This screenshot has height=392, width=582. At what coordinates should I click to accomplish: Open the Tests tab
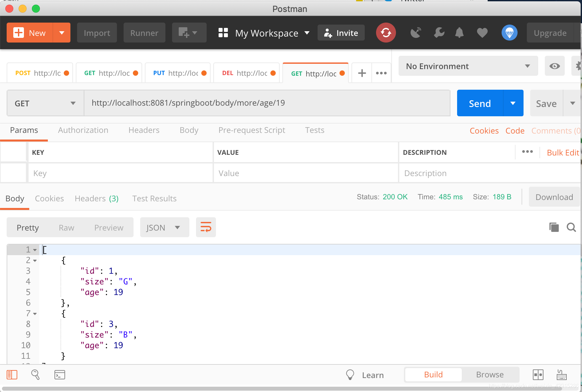pos(315,130)
